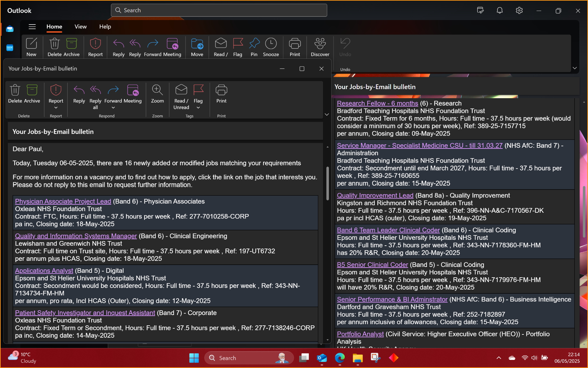Open Microsoft Edge from the taskbar

(340, 358)
